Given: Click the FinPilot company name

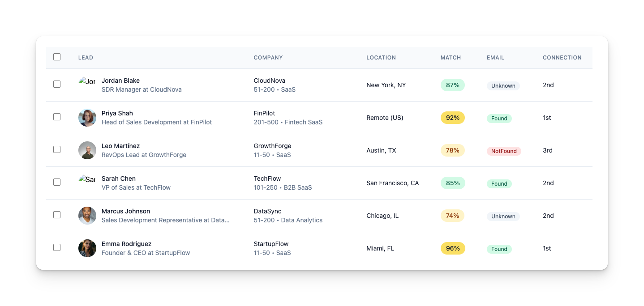Looking at the screenshot, I should (264, 113).
